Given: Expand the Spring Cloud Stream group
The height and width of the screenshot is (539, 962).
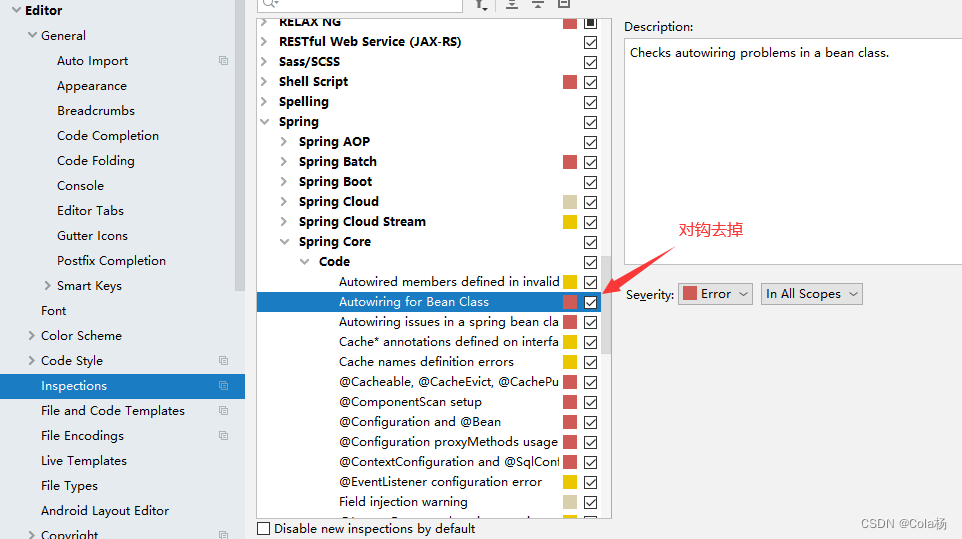Looking at the screenshot, I should coord(283,221).
